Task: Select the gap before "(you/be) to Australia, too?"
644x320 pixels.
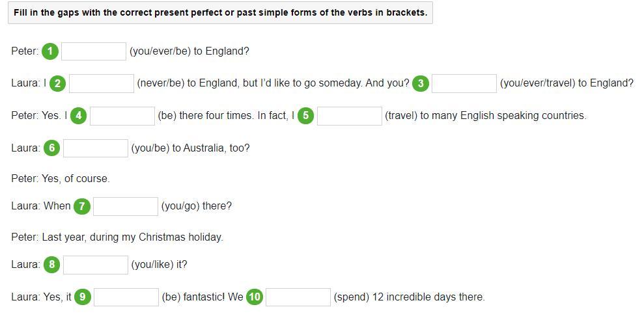Action: (96, 148)
